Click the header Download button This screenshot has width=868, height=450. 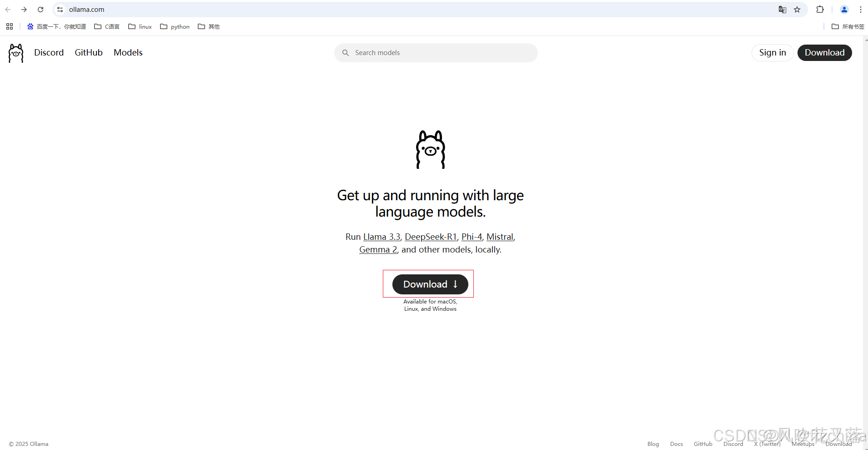(825, 53)
